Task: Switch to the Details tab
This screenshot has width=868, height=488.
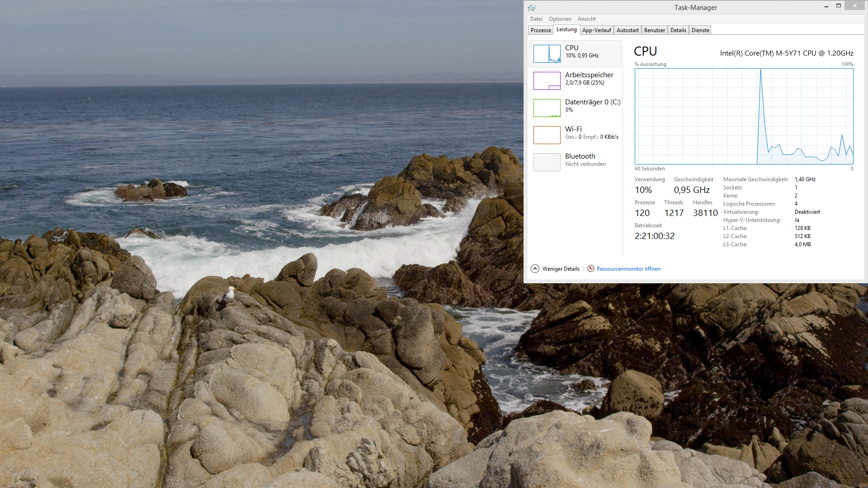Action: pos(678,30)
